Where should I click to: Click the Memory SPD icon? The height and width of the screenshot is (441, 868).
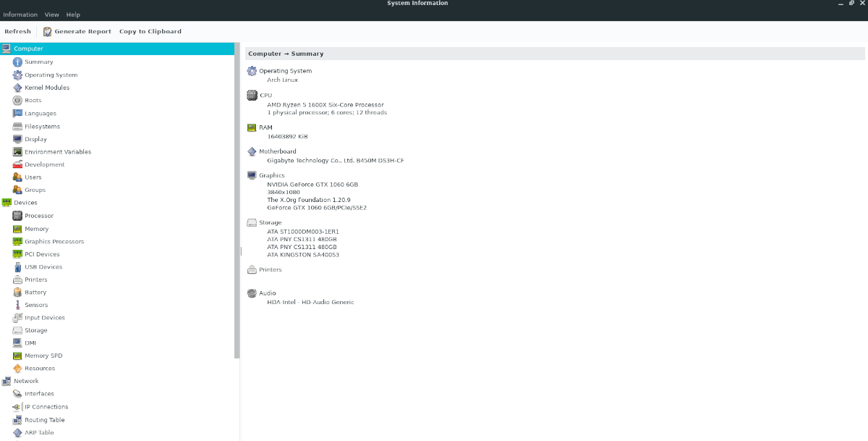[18, 356]
